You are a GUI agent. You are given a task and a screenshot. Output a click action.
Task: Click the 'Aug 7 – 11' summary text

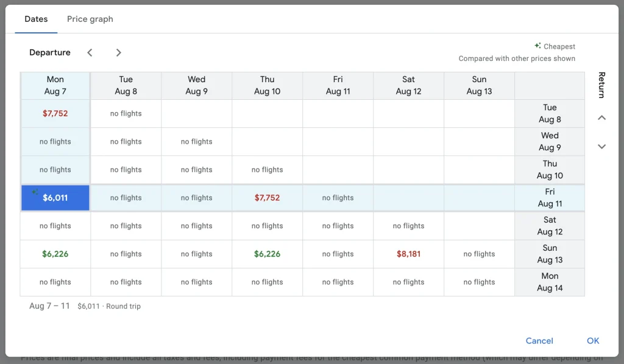(49, 306)
